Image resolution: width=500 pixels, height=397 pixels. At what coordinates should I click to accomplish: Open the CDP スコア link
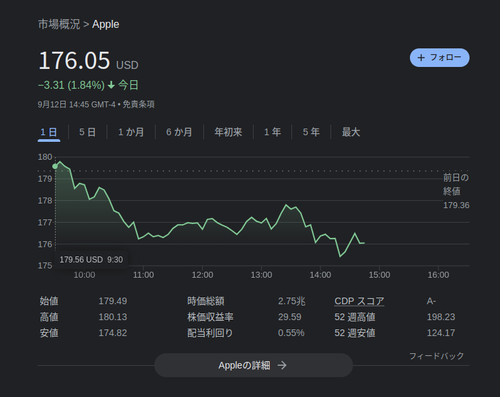tap(359, 301)
